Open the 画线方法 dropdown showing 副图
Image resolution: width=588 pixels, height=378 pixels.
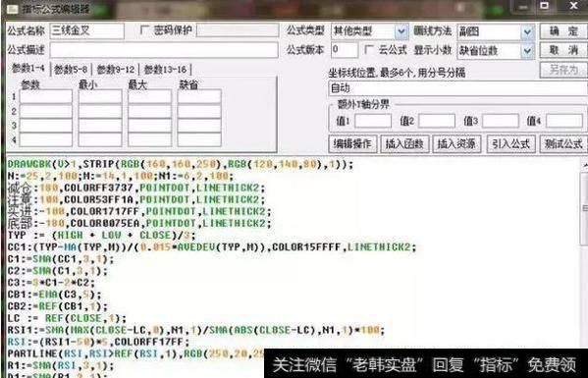(x=527, y=32)
